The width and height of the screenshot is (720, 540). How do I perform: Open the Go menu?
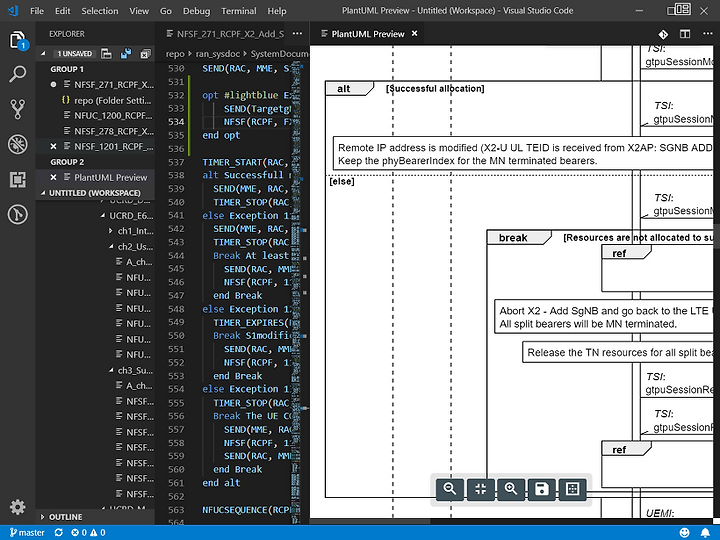(x=166, y=11)
